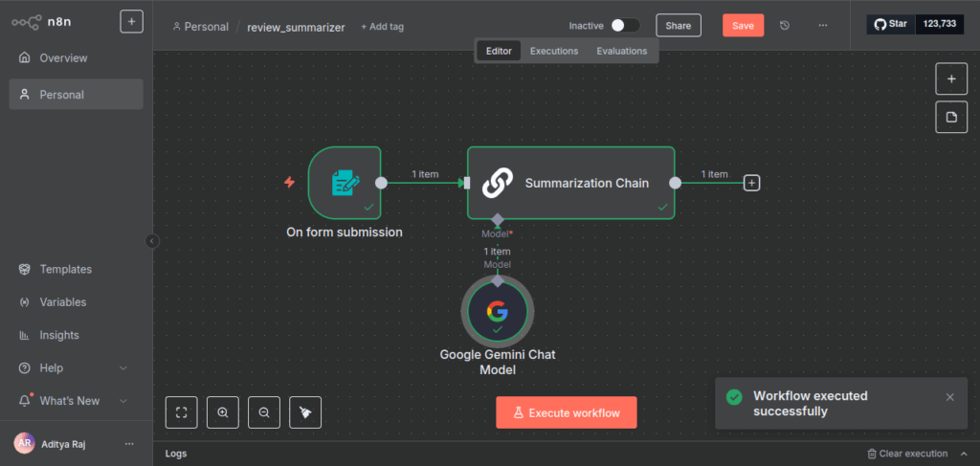Click the fit-to-view zoom icon
The width and height of the screenshot is (980, 466).
click(x=181, y=412)
